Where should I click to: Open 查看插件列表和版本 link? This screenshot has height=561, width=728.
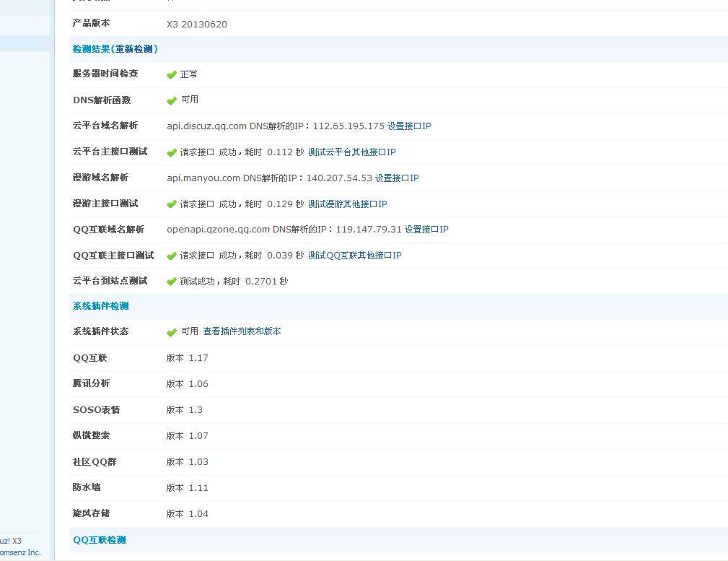pyautogui.click(x=242, y=331)
